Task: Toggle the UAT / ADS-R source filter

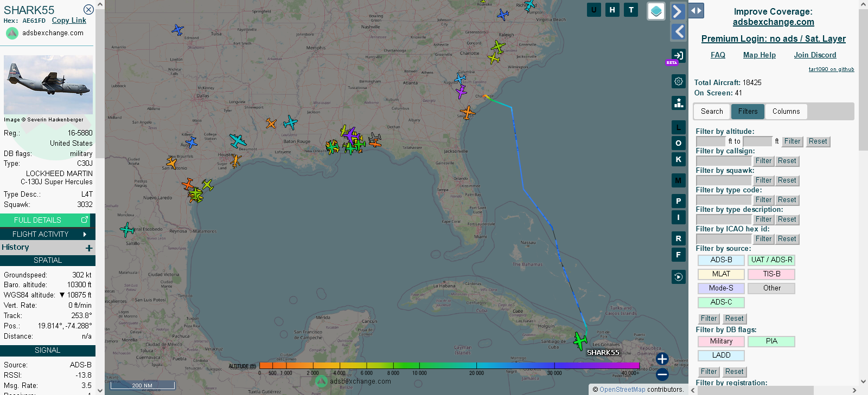Action: pos(771,260)
